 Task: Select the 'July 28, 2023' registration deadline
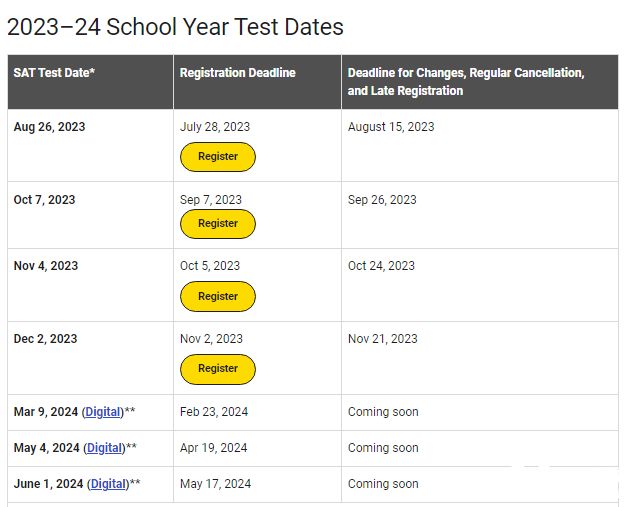[215, 127]
